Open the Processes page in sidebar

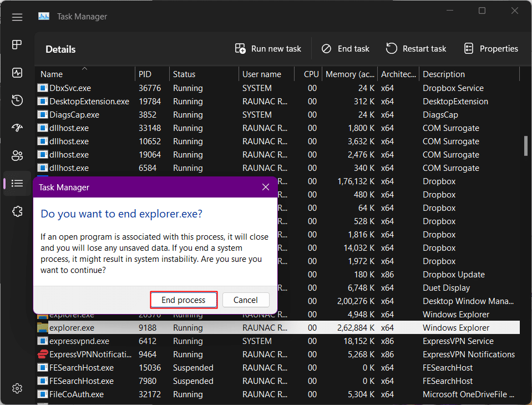(x=17, y=44)
